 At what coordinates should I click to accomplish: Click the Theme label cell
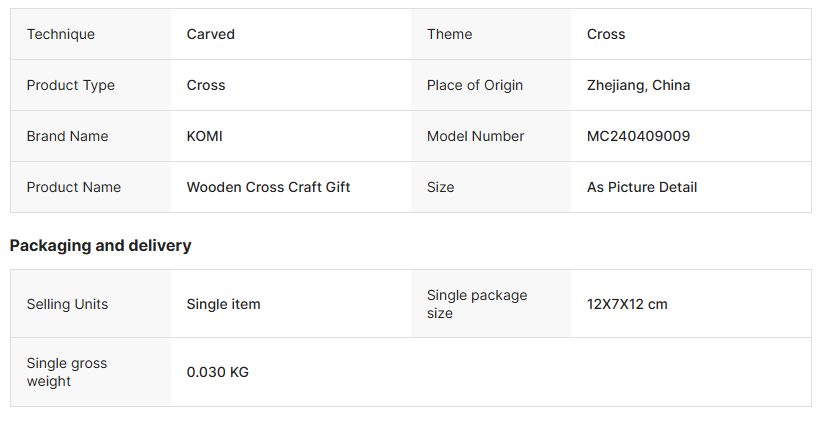point(449,34)
